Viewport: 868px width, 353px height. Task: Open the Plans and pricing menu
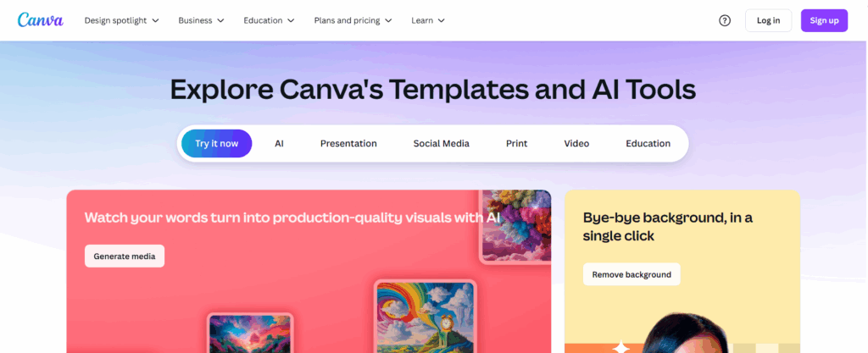(x=353, y=20)
